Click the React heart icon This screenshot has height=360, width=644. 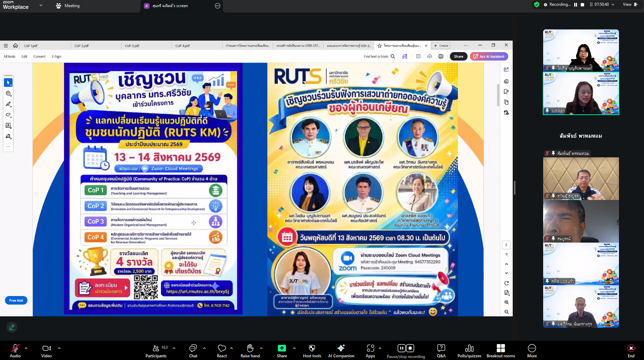coord(222,348)
